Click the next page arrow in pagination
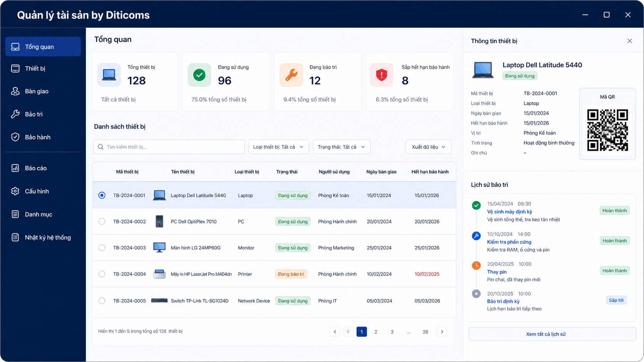Viewport: 644px width, 362px height. 442,332
